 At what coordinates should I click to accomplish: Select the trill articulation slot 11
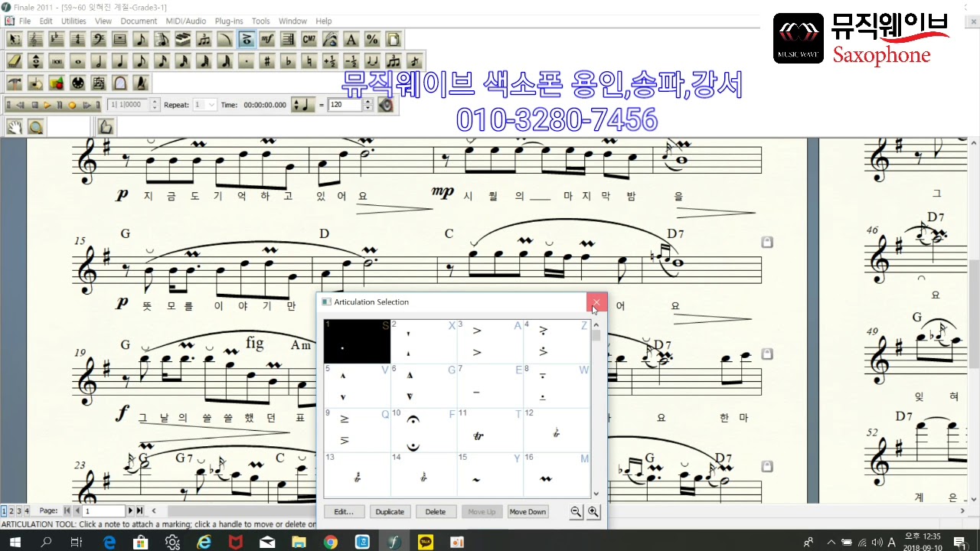tap(490, 430)
